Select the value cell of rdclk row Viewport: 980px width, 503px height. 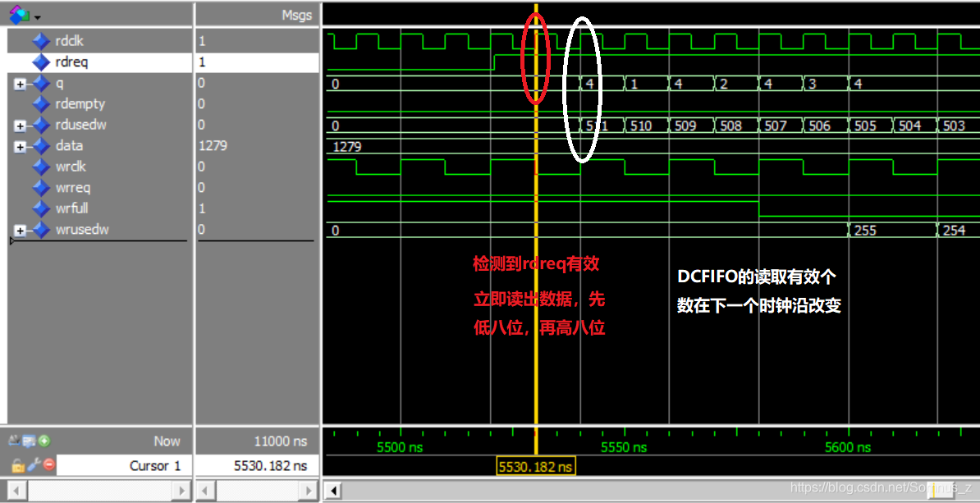pos(258,41)
